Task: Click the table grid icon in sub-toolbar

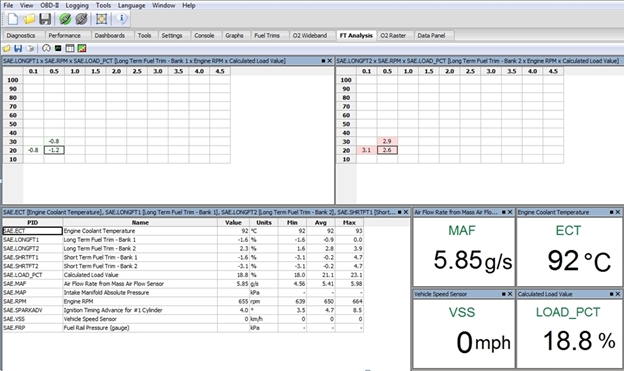Action: coord(70,49)
